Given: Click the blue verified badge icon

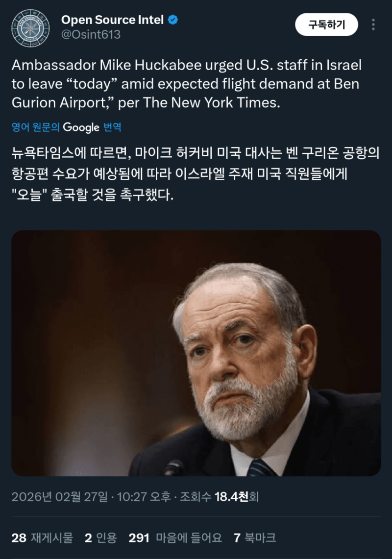Looking at the screenshot, I should click(x=173, y=20).
